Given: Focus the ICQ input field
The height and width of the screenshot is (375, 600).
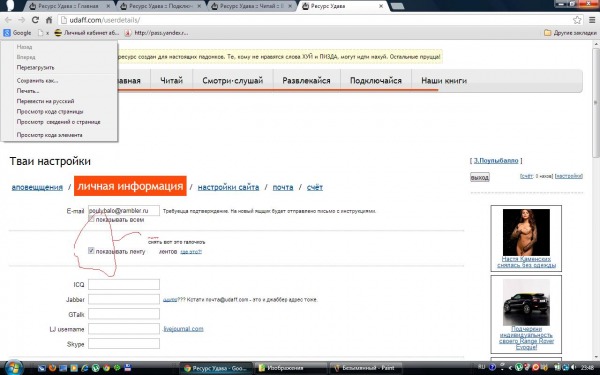Looking at the screenshot, I should (124, 284).
